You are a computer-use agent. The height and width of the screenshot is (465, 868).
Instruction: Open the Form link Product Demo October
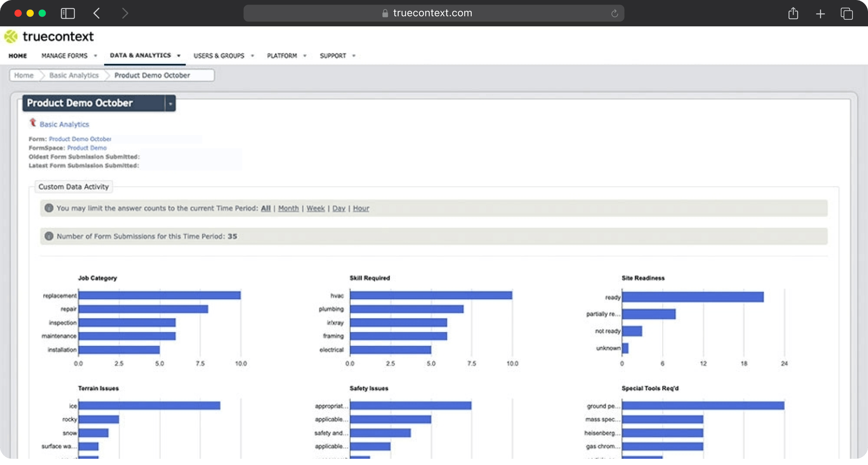[x=80, y=139]
